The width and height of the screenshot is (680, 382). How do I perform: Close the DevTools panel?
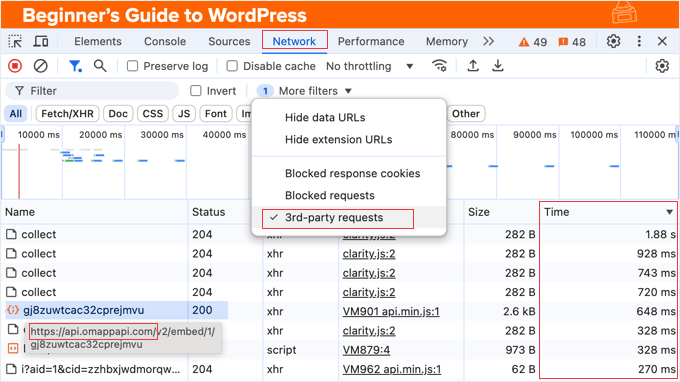tap(662, 42)
